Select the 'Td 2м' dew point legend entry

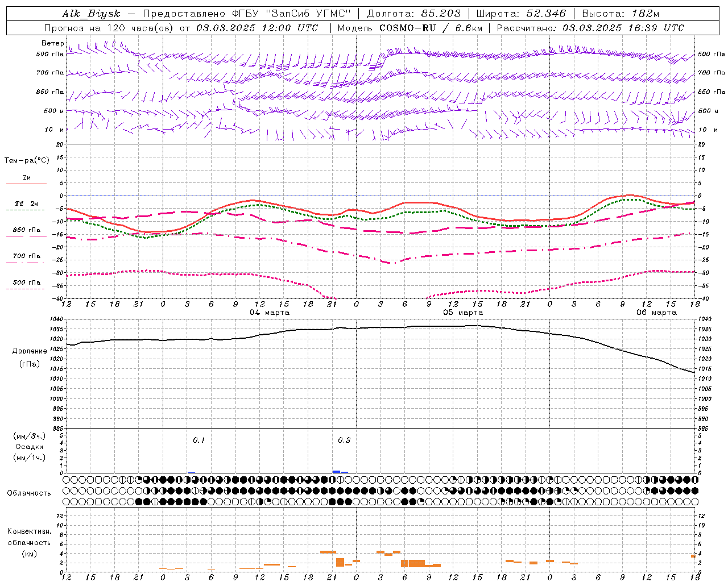pos(26,203)
